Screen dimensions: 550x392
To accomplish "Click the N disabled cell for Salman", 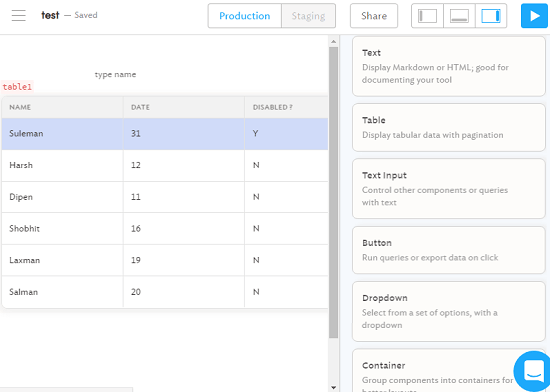I will (x=286, y=292).
